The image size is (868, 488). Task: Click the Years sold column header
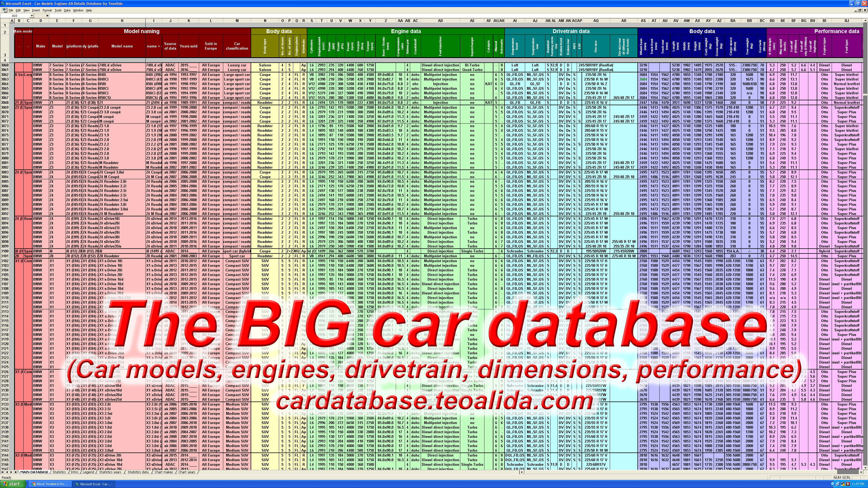[188, 46]
